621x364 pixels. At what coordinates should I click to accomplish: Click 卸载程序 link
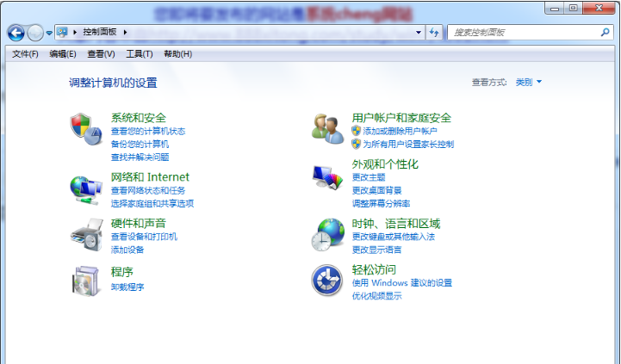127,287
